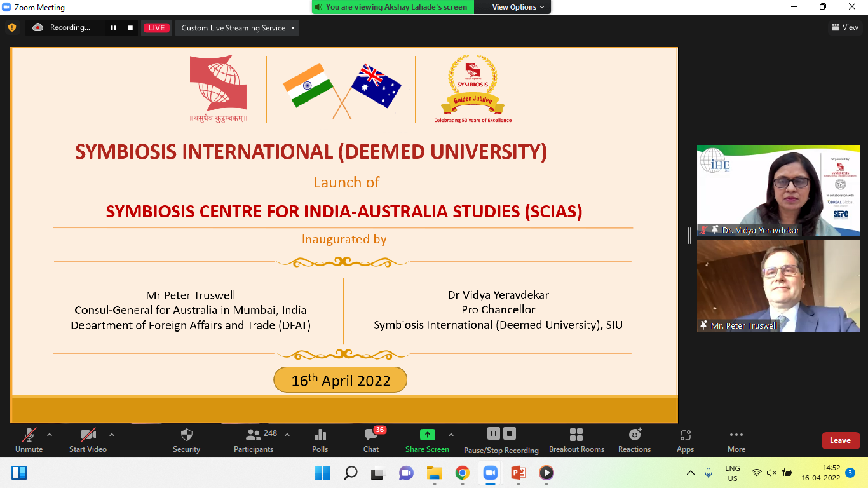Pause recording in bottom toolbar
The width and height of the screenshot is (868, 488).
(494, 433)
